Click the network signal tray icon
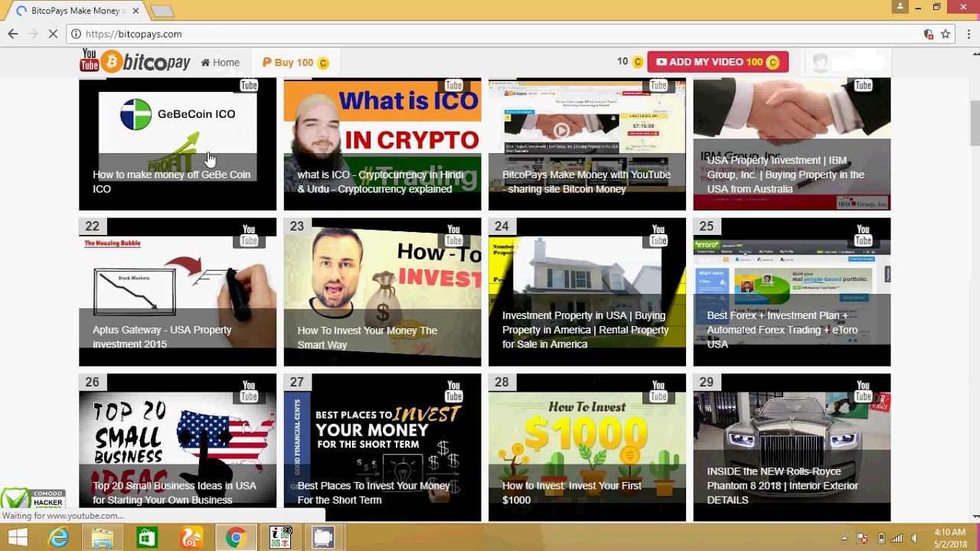The image size is (980, 551). coord(897,538)
